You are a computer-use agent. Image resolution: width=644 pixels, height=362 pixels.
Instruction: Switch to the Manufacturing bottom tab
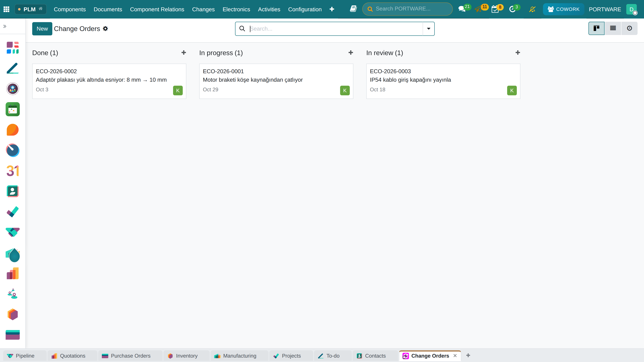(239, 356)
